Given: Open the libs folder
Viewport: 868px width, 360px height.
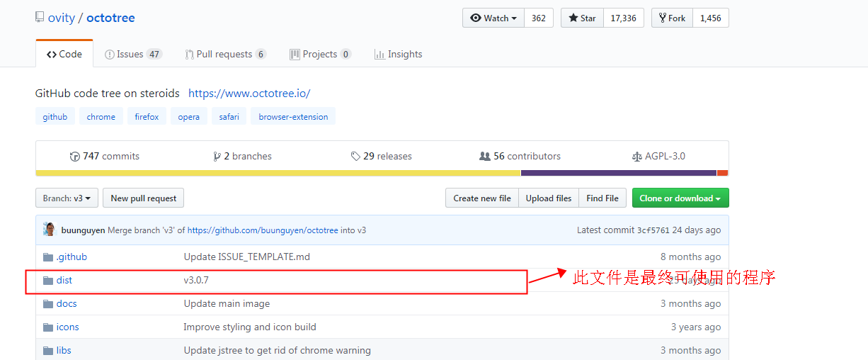Looking at the screenshot, I should [64, 350].
